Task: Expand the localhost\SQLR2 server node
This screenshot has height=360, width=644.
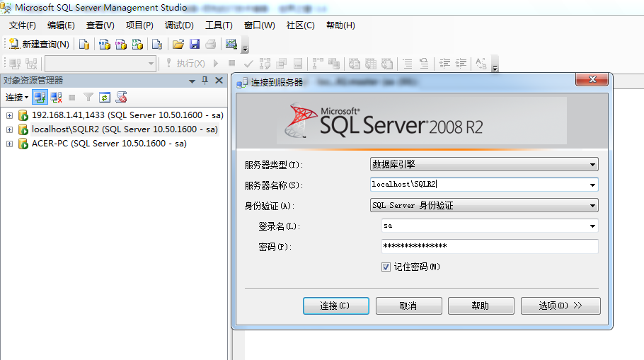Action: 9,129
